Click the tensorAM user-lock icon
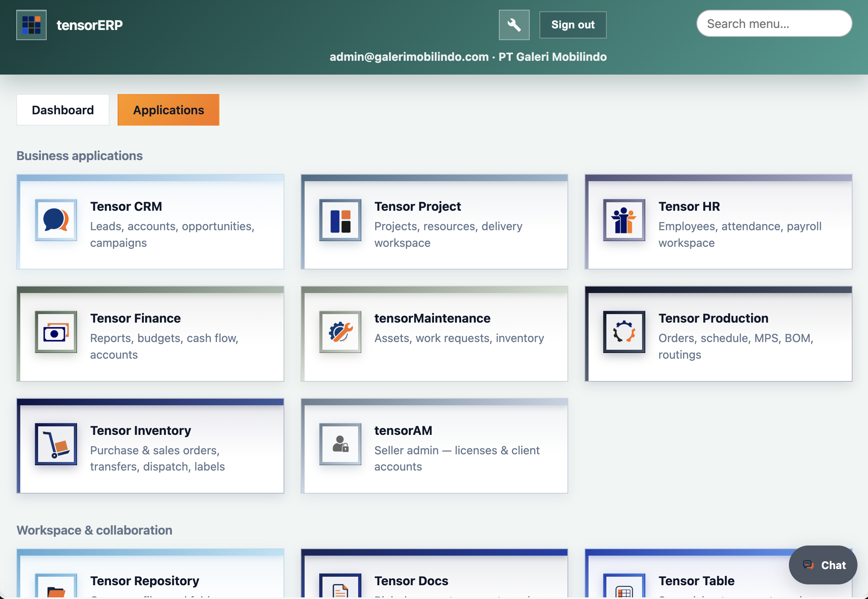This screenshot has height=599, width=868. tap(340, 444)
